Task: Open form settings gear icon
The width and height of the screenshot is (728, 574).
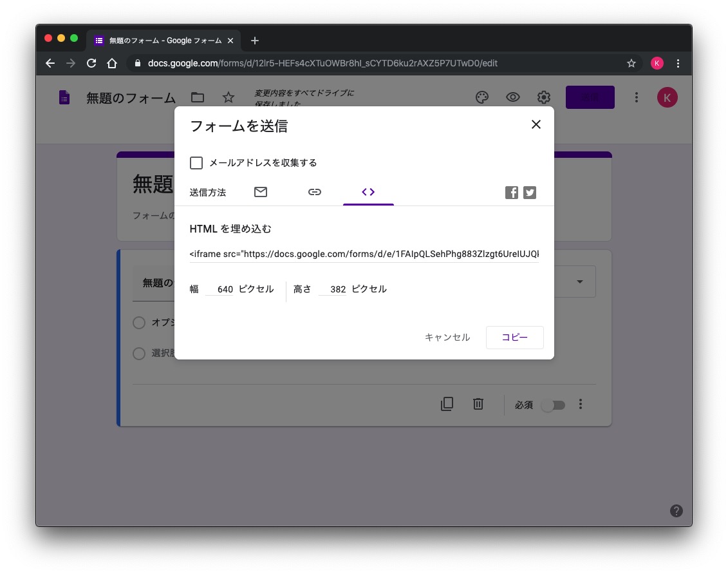Action: coord(544,97)
